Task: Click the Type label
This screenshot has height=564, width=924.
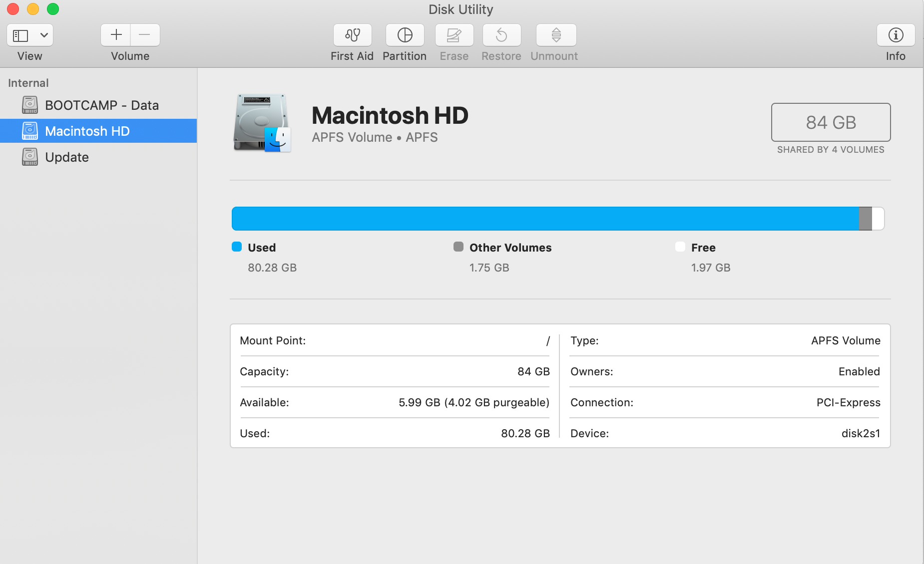Action: pyautogui.click(x=584, y=340)
